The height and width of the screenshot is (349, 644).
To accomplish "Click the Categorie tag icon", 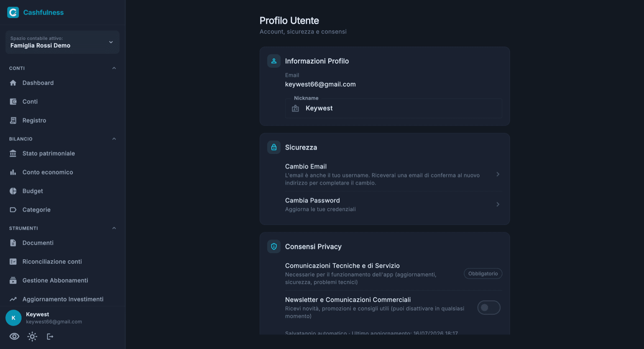I will [13, 210].
